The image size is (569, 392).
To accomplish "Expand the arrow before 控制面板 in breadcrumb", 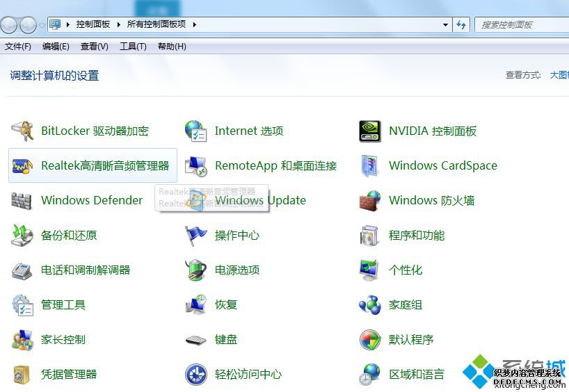I will [x=68, y=24].
